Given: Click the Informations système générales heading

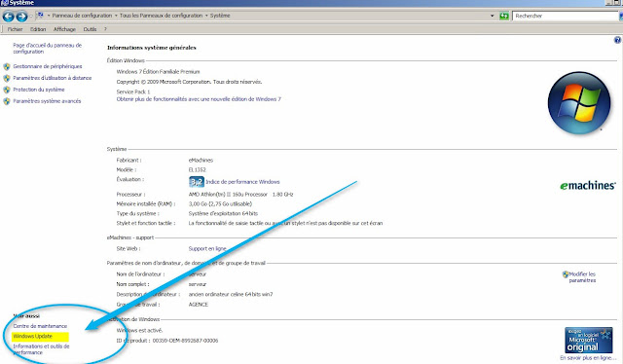Looking at the screenshot, I should point(152,48).
